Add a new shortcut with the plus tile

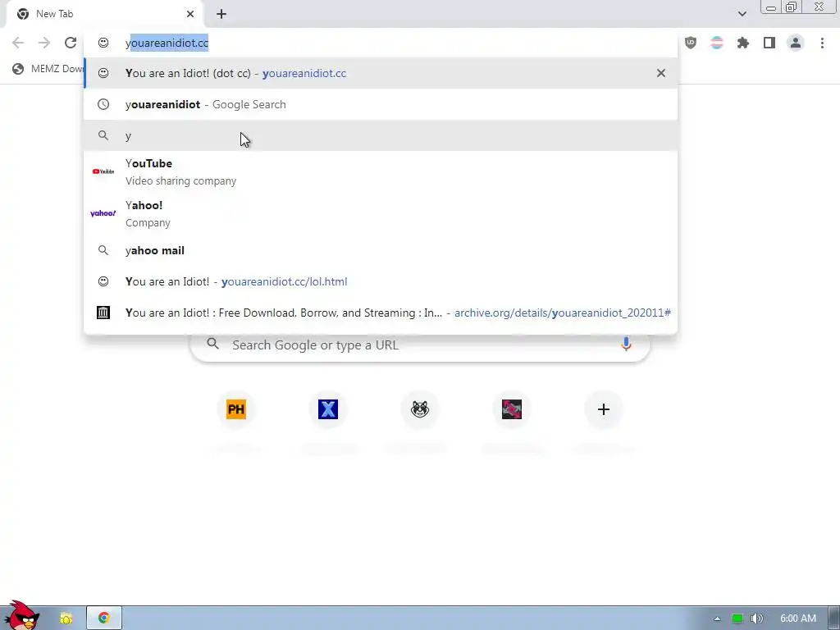click(604, 410)
